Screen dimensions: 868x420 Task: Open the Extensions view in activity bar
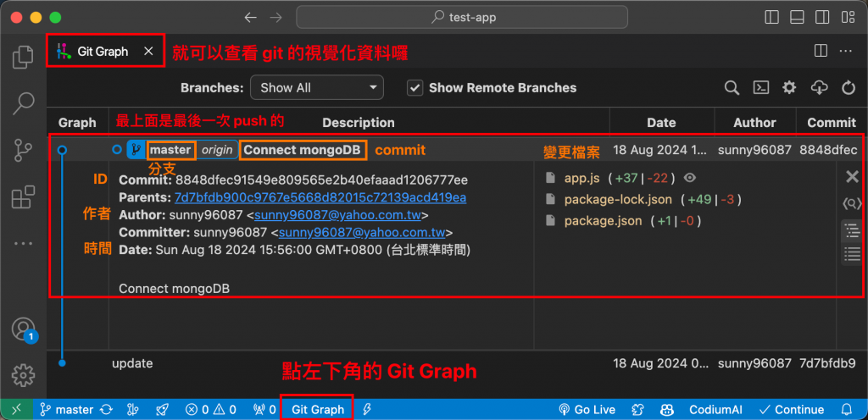coord(23,196)
